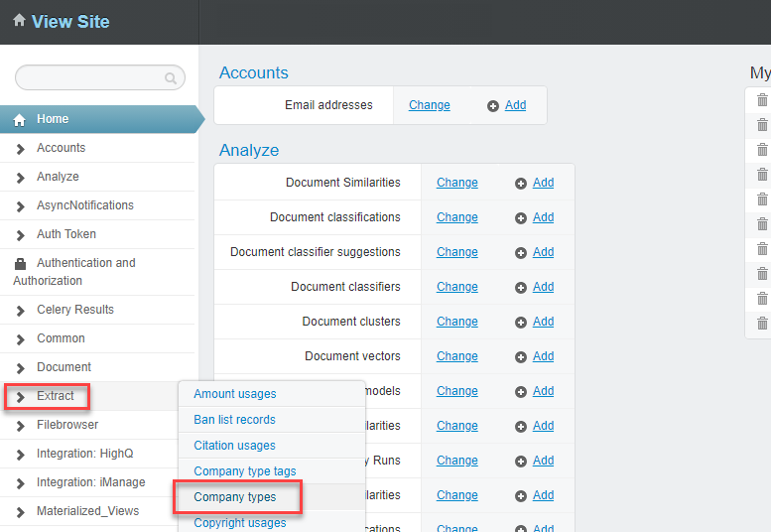
Task: Expand the Auth Token chevron
Action: (x=20, y=235)
